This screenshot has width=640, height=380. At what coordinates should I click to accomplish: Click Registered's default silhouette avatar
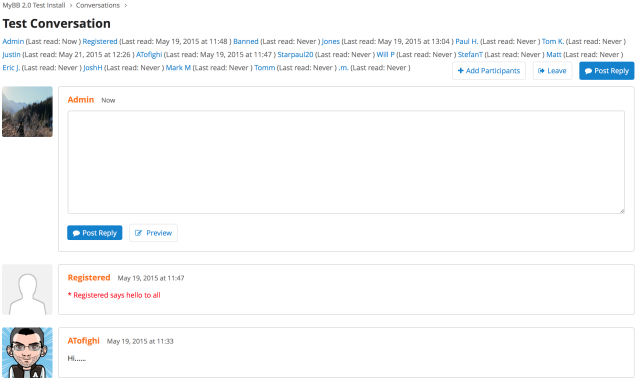(27, 289)
